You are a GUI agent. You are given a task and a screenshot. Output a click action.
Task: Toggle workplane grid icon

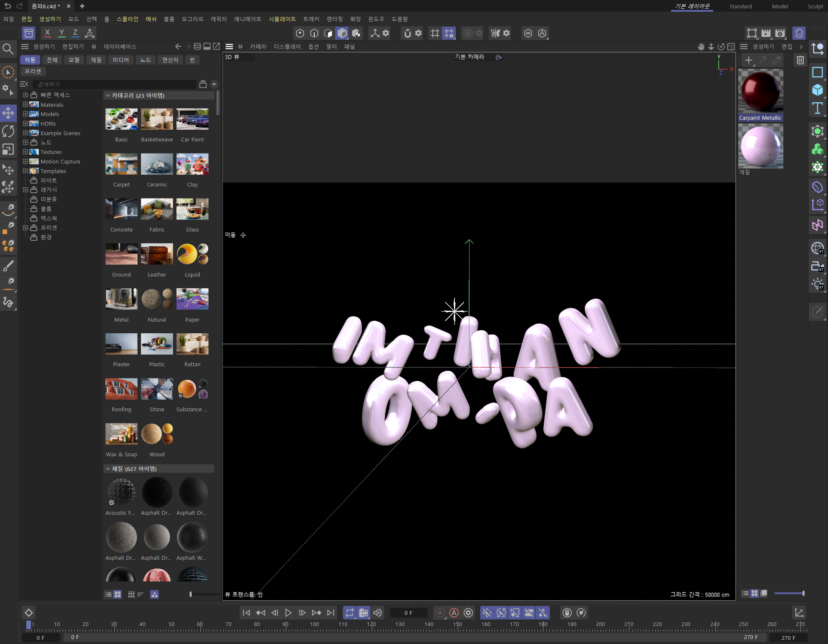point(435,33)
